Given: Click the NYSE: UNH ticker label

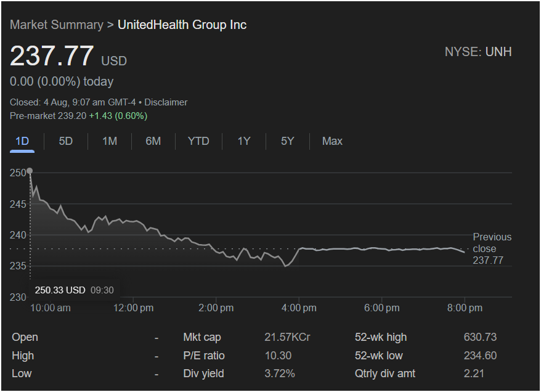Looking at the screenshot, I should tap(478, 52).
